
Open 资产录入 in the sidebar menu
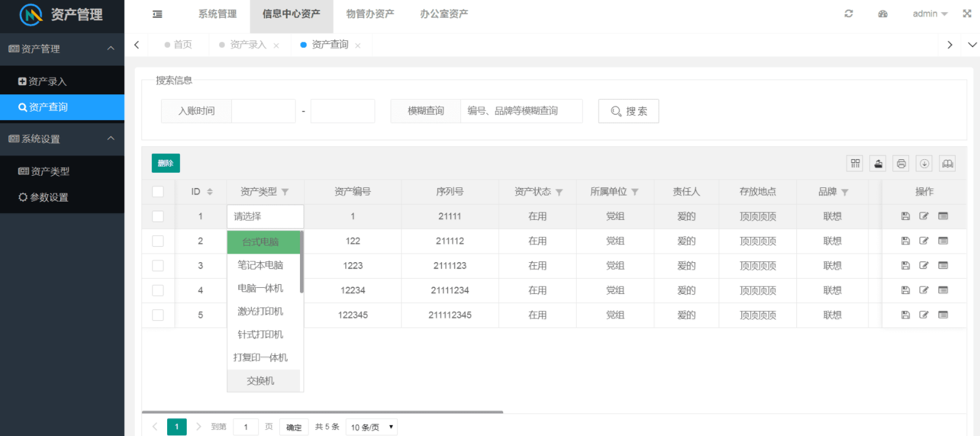tap(47, 81)
